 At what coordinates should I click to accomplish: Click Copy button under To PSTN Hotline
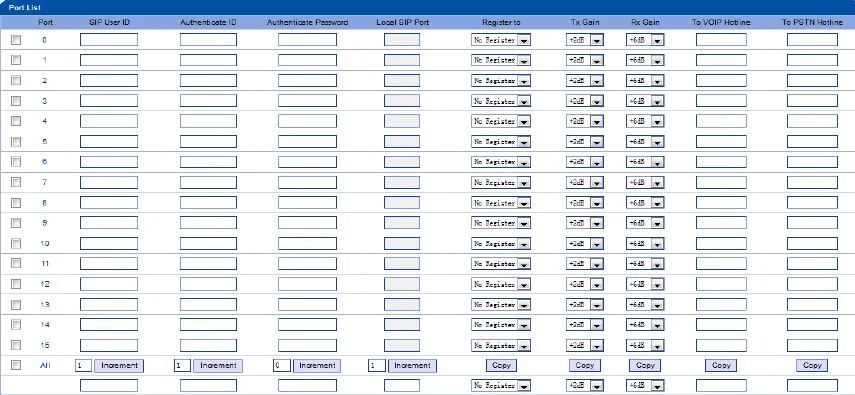[812, 366]
